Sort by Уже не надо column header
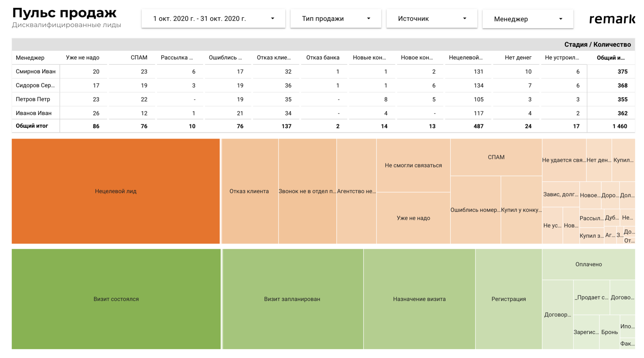644x358 pixels. click(x=82, y=57)
